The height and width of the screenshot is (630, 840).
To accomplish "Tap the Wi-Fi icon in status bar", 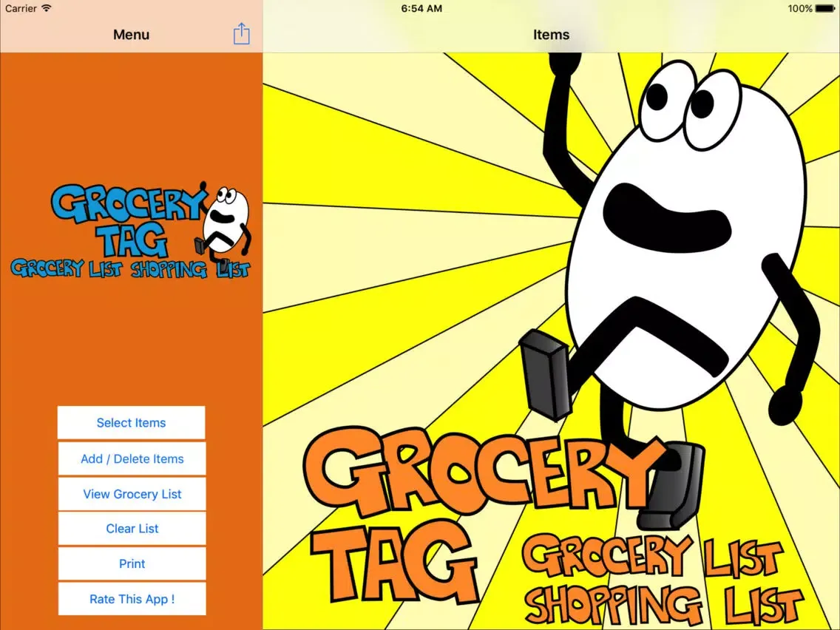I will pos(47,8).
